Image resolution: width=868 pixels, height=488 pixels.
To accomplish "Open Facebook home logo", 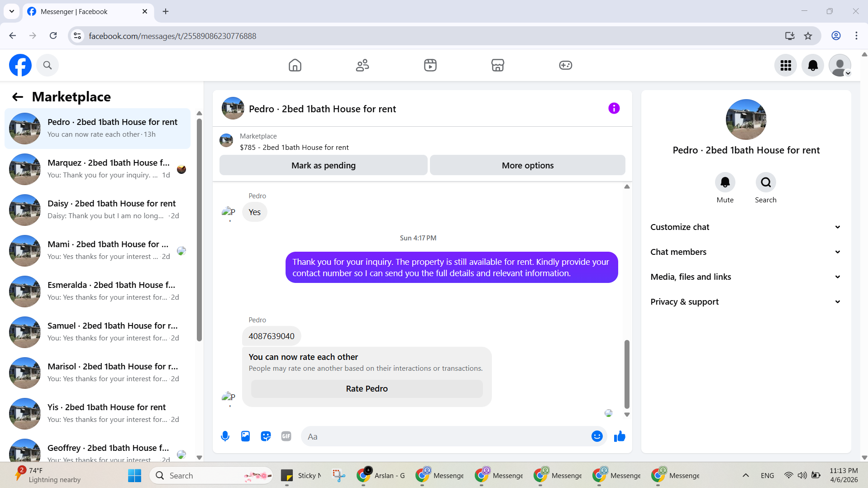I will coord(20,65).
